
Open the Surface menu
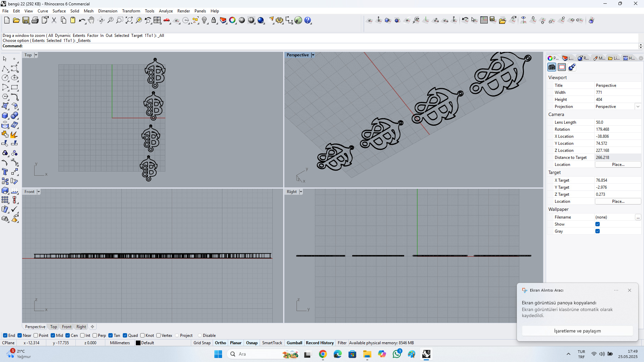point(59,11)
